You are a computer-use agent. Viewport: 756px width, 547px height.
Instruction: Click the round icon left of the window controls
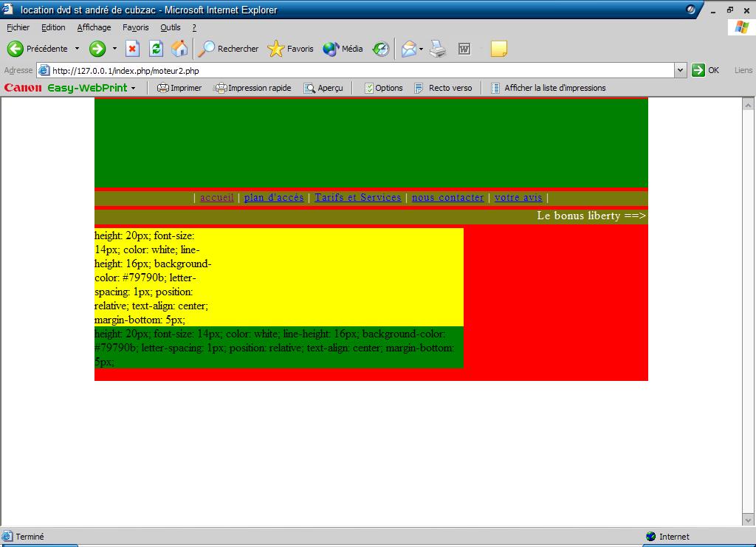point(691,9)
